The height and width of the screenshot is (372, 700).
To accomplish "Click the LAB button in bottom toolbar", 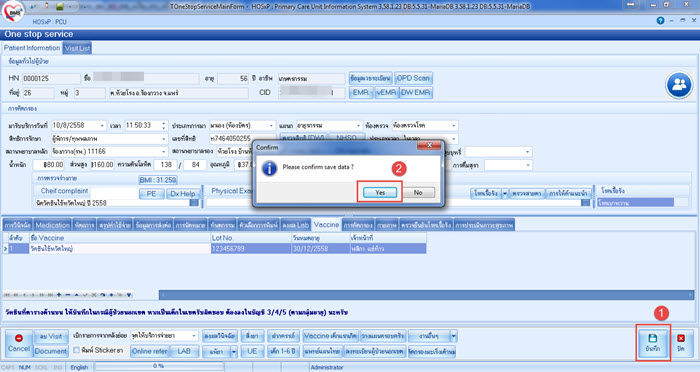I will [x=184, y=351].
